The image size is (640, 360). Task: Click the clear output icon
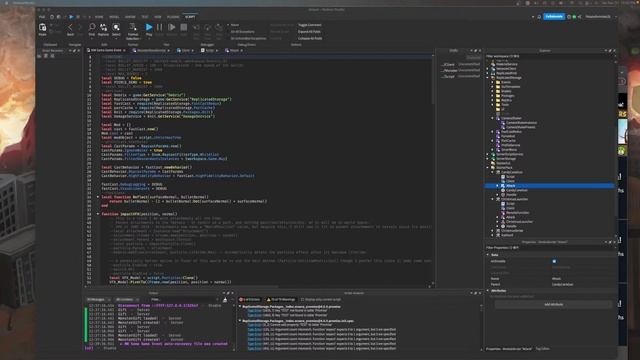pos(225,300)
